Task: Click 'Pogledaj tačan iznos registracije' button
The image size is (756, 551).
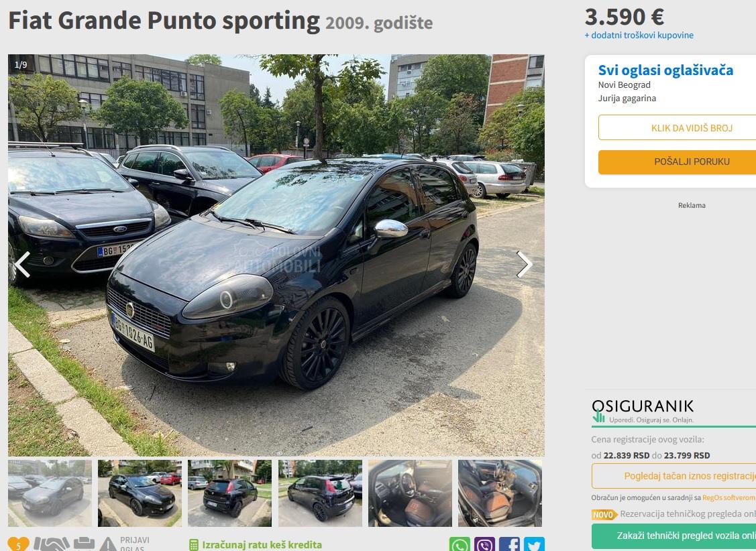Action: coord(690,476)
